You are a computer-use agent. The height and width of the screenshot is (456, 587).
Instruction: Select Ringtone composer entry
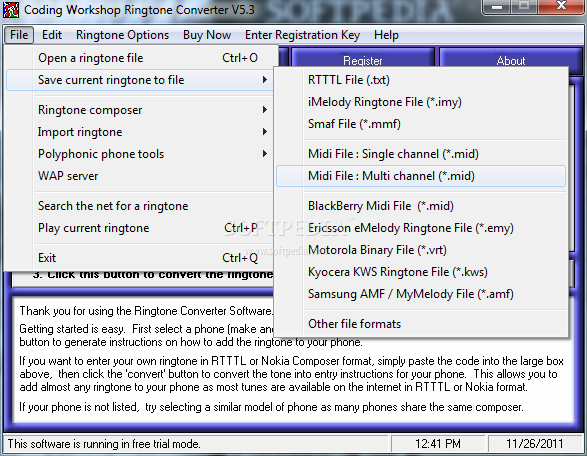(x=141, y=110)
